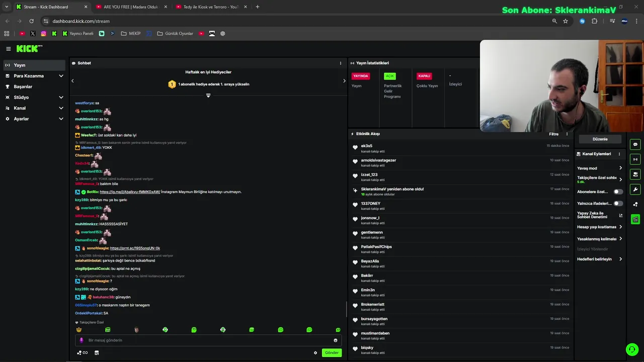Screen dimensions: 644x362
Task: Open the Instagram bookmark icon
Action: click(44, 34)
